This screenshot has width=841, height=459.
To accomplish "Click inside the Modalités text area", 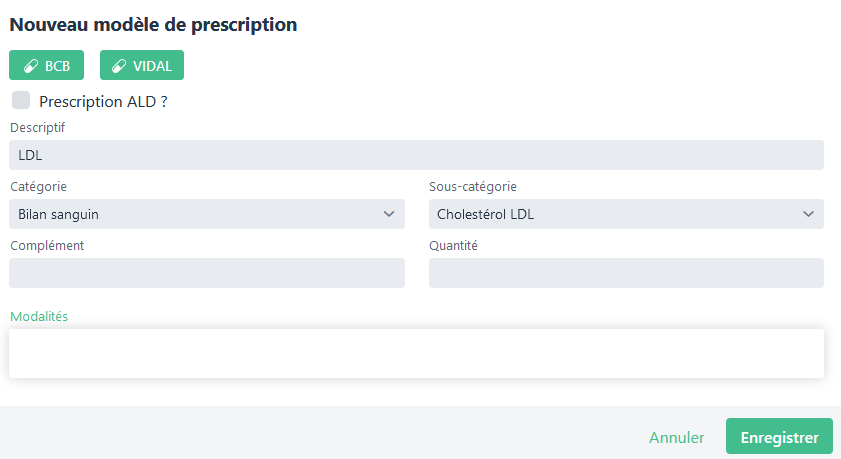I will pyautogui.click(x=416, y=353).
